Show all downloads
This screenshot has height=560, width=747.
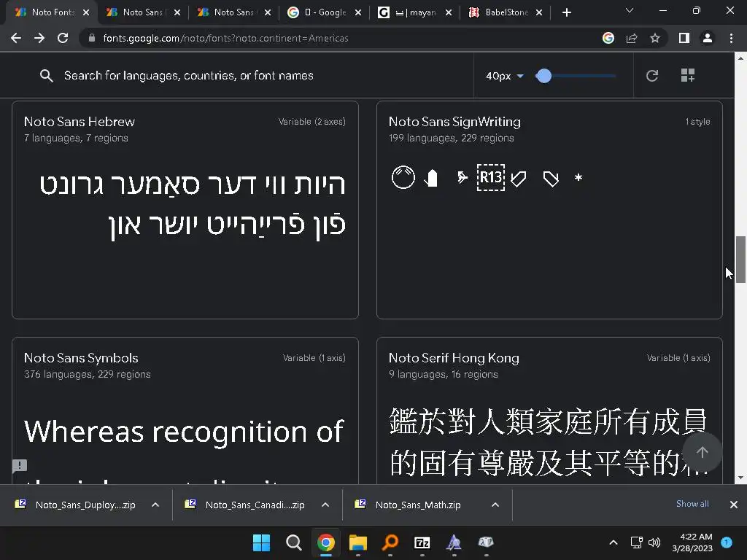pyautogui.click(x=692, y=504)
